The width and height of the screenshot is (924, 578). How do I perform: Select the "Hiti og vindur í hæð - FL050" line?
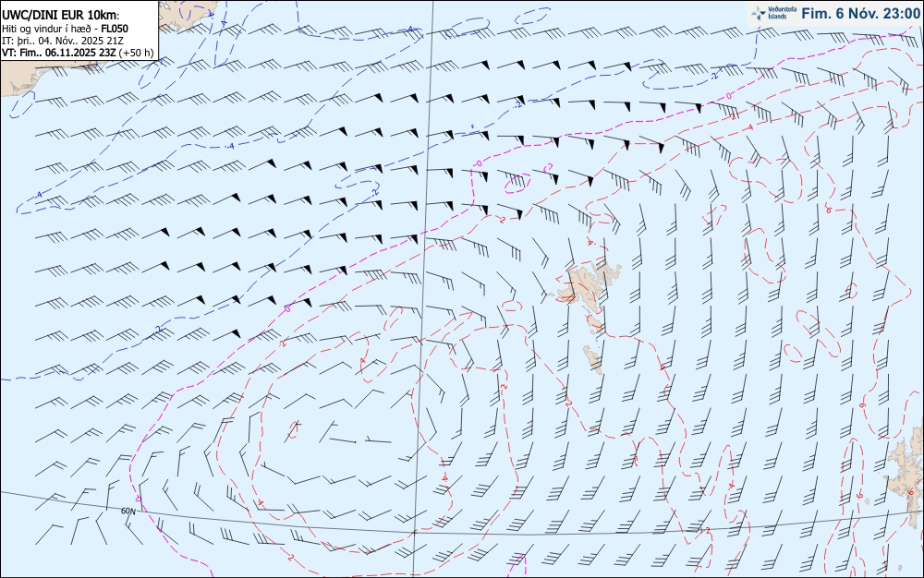pyautogui.click(x=65, y=29)
